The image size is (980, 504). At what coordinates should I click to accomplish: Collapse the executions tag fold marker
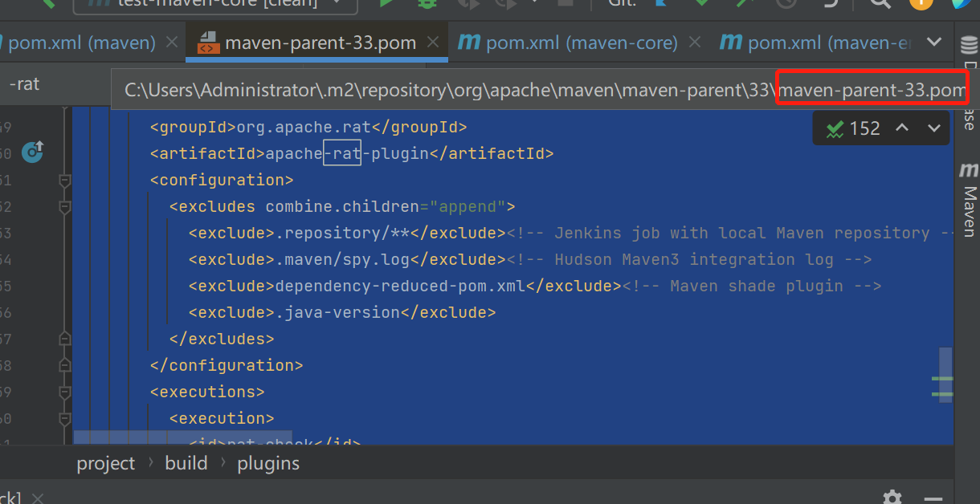65,393
